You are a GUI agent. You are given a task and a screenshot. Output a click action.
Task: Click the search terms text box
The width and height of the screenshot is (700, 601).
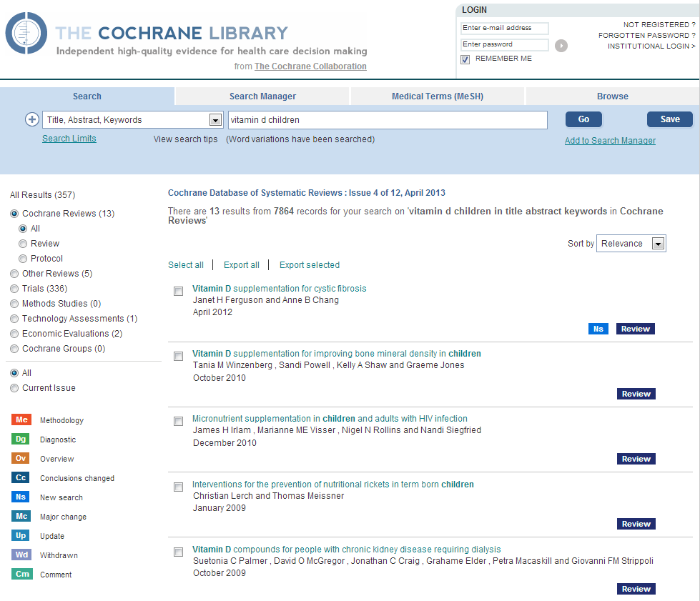(x=388, y=120)
